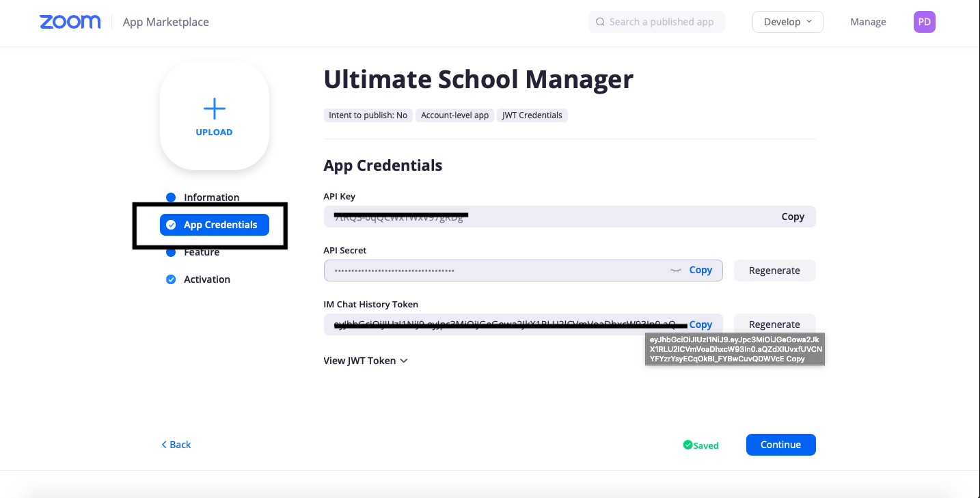Screen dimensions: 980x498
Task: Click the App Credentials checkmark icon
Action: point(172,225)
